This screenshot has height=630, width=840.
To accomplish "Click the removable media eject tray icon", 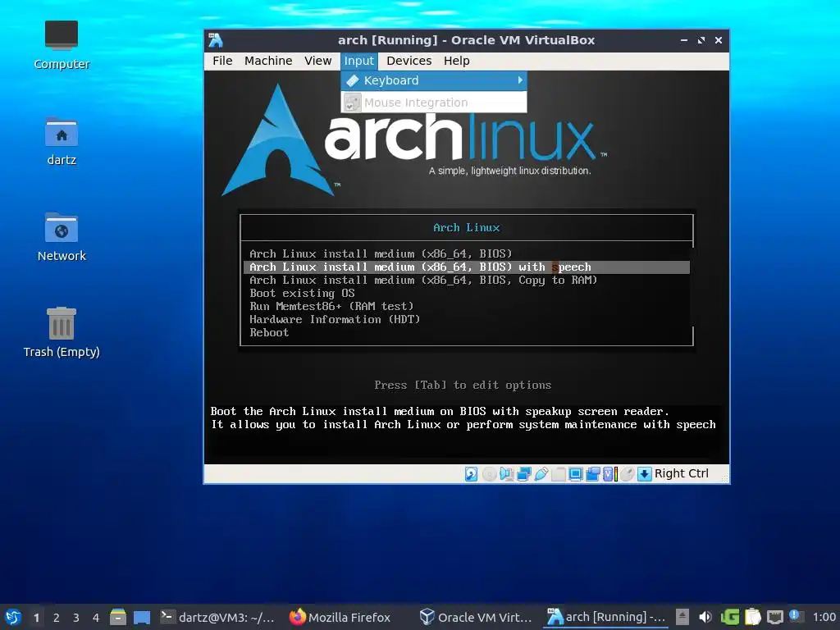I will [682, 617].
